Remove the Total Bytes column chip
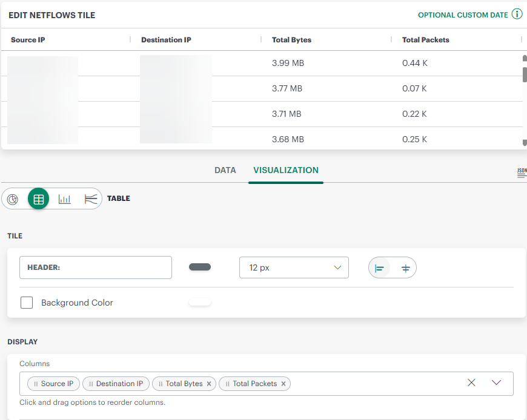The width and height of the screenshot is (527, 420). [x=209, y=384]
